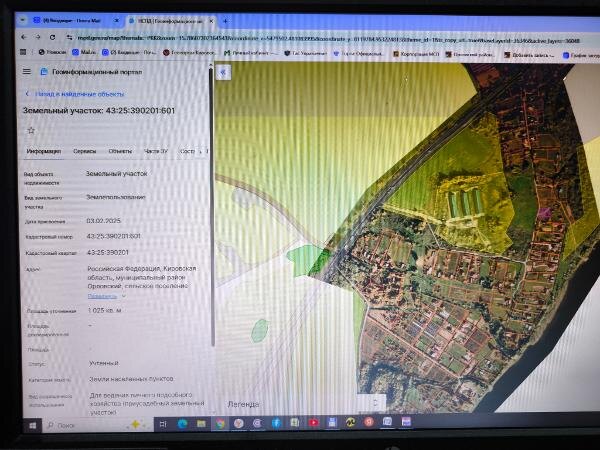Open the Mail.ru bookmark
600x450 pixels.
point(84,52)
